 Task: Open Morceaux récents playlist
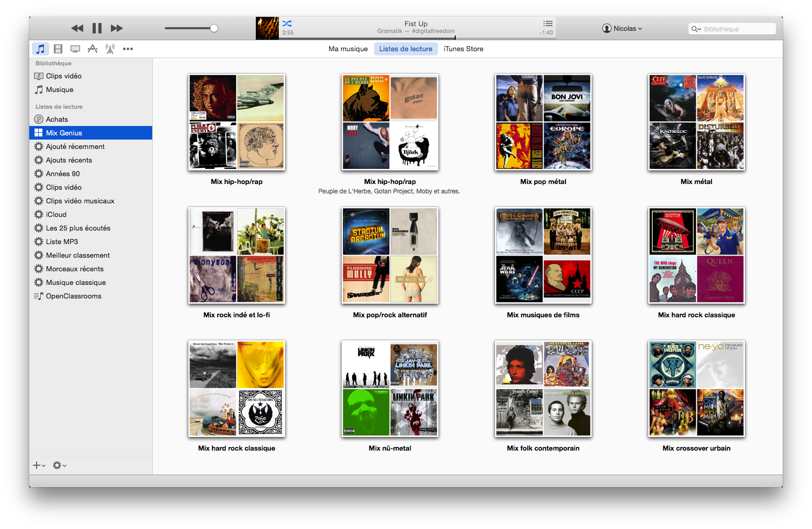(x=91, y=269)
